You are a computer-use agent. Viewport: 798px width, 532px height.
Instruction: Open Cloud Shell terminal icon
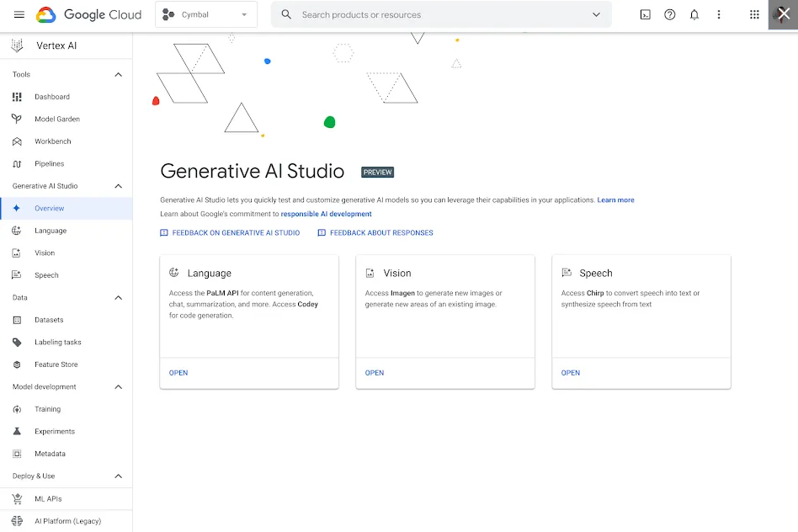click(x=645, y=15)
